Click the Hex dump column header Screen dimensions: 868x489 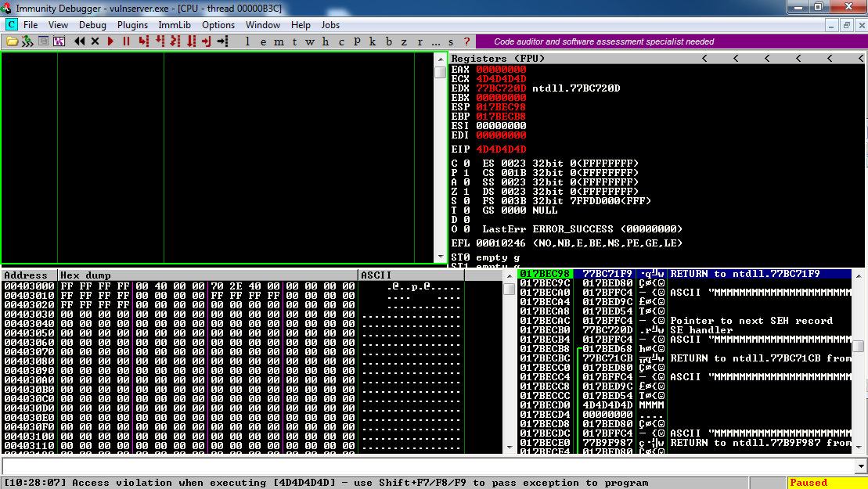tap(207, 275)
